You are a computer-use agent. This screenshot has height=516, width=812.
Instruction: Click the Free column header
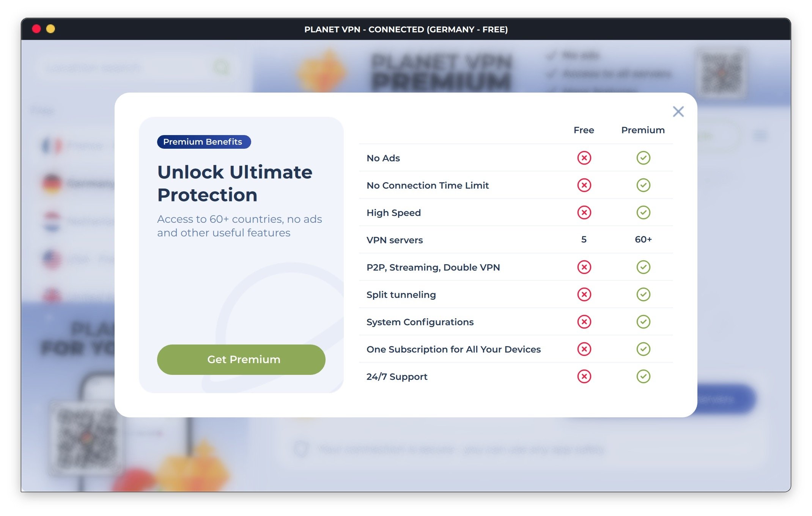coord(584,130)
